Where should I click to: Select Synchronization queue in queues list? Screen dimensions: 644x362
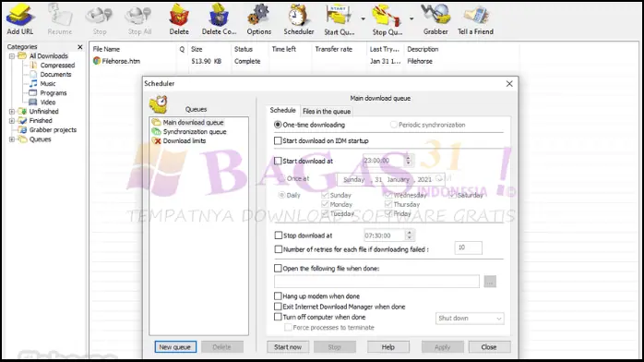click(x=195, y=131)
